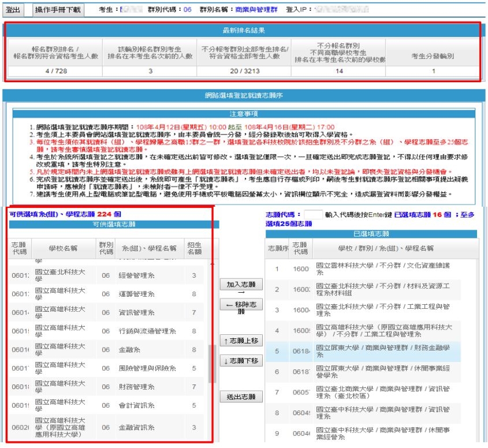Click the 加入志願 button
Viewport: 488px width, 448px height.
point(241,285)
